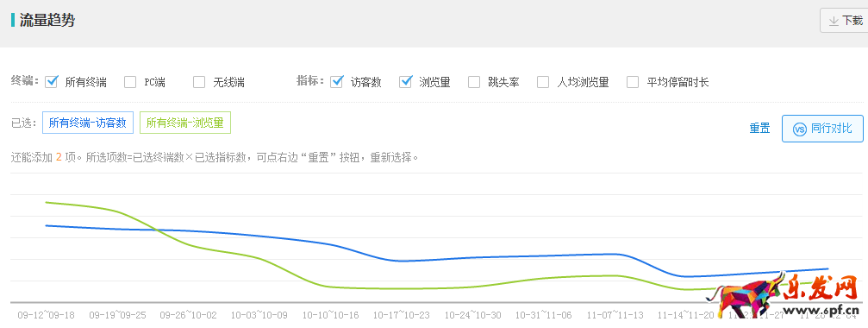Image resolution: width=868 pixels, height=328 pixels.
Task: Click the VS icon in 同行对比
Action: 799,129
